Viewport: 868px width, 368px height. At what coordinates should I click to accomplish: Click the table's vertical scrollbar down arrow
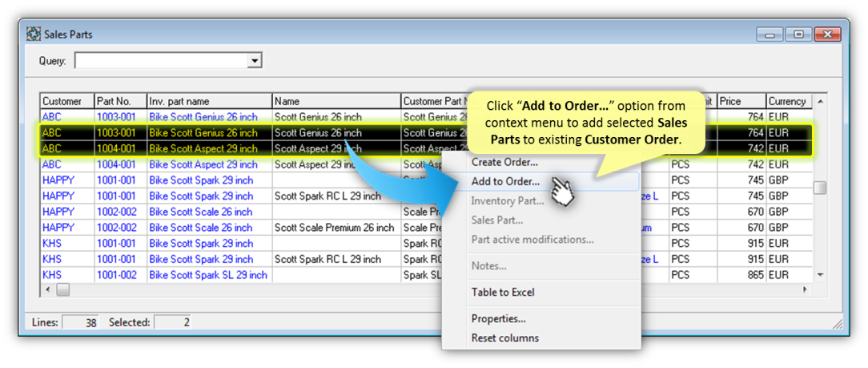click(820, 275)
